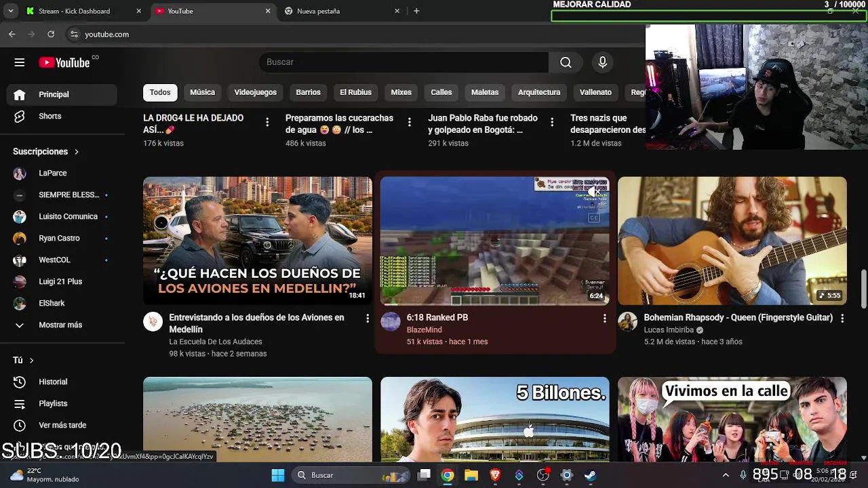868x488 pixels.
Task: Click the page vertical scrollbar thumb
Action: point(863,288)
